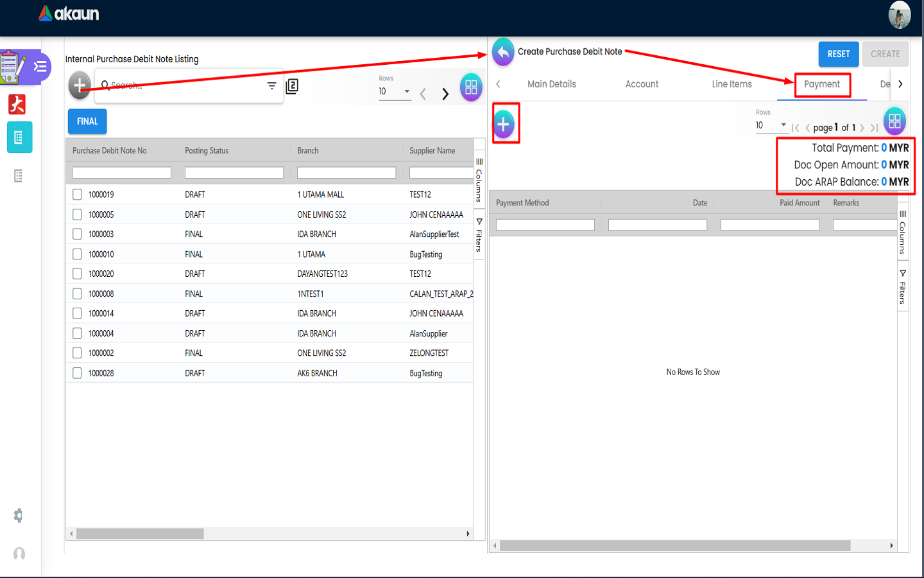
Task: Click the user avatar in the top right
Action: coord(899,15)
